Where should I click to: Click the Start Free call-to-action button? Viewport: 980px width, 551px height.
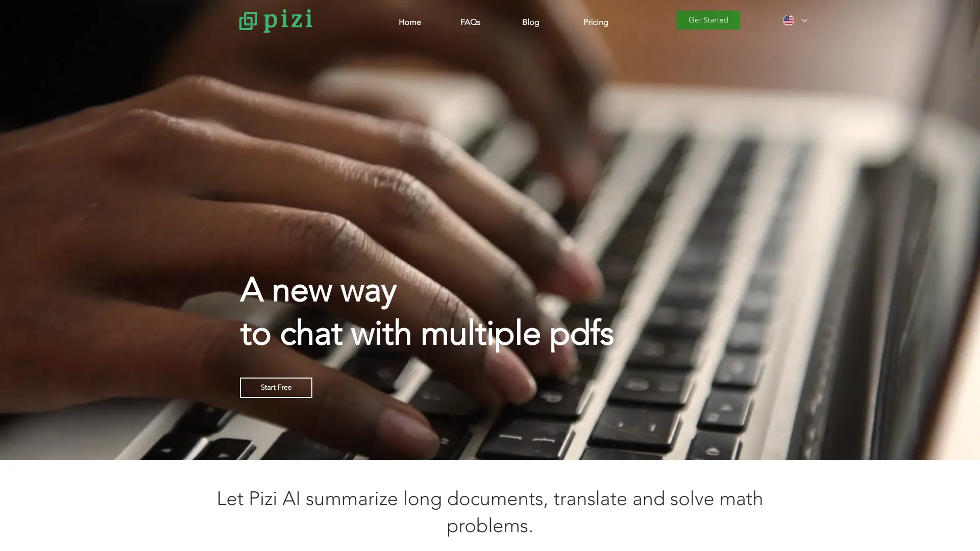(x=276, y=388)
